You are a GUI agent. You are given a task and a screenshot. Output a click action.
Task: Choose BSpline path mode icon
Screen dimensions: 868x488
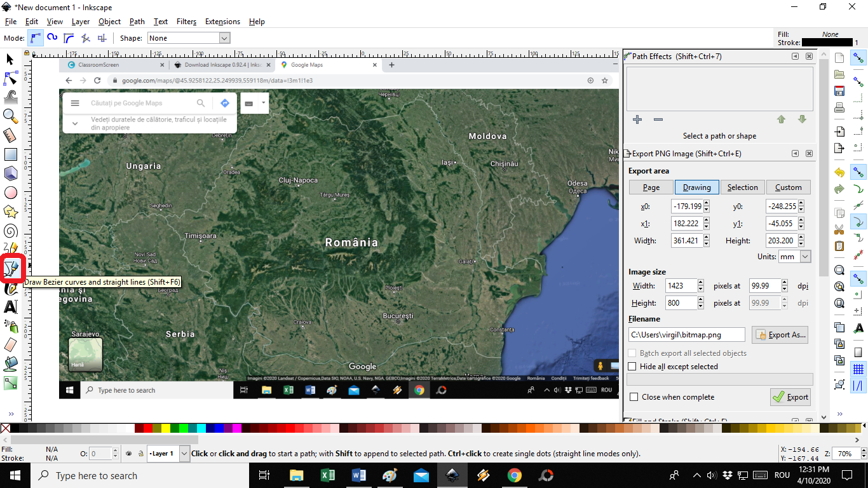point(69,38)
